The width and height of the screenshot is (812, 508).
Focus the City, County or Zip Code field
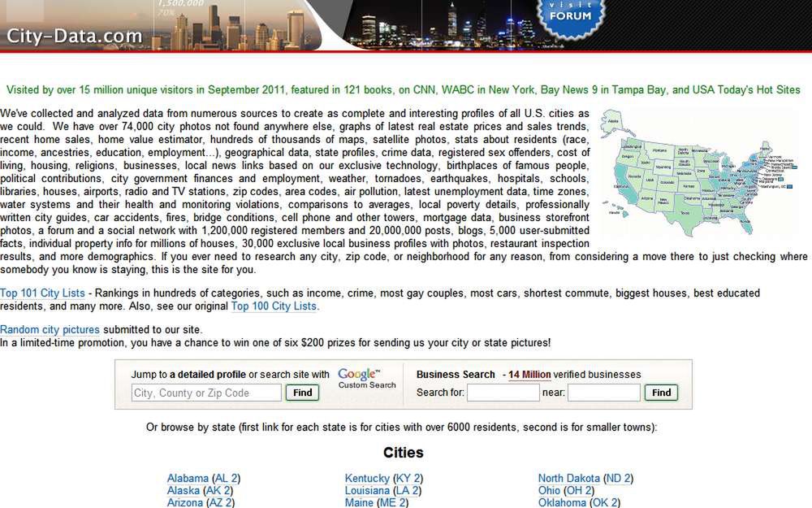point(206,393)
